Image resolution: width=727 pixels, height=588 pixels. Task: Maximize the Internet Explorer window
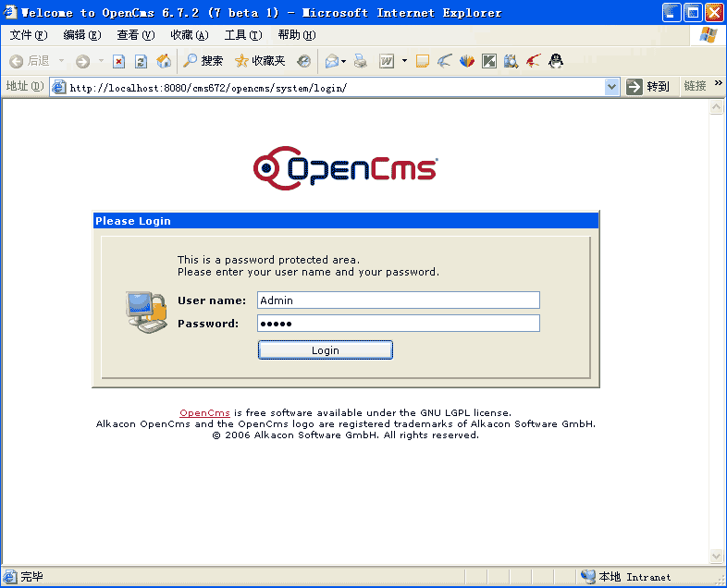point(693,13)
